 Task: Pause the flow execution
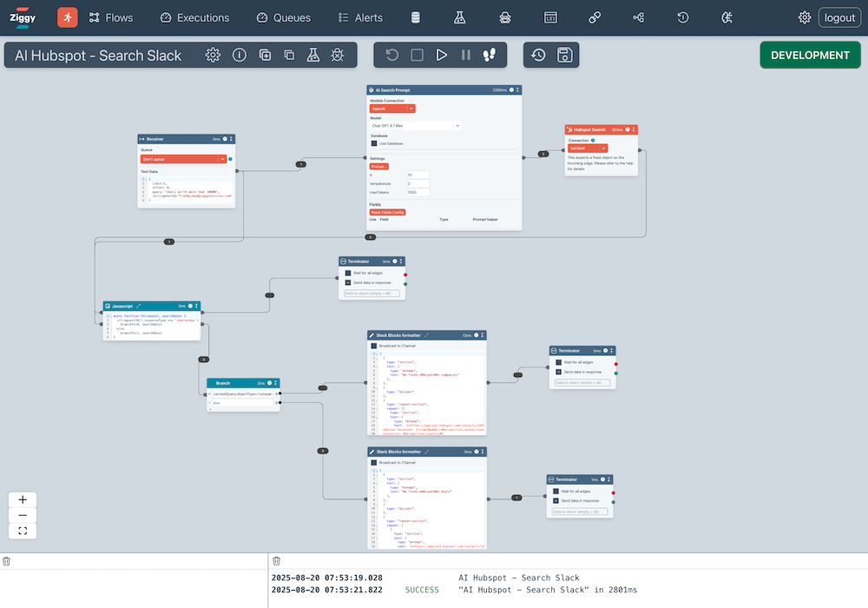(x=465, y=55)
